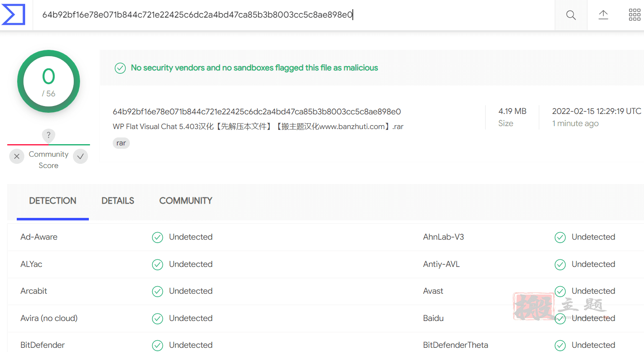Open the apps grid menu icon

pyautogui.click(x=634, y=15)
